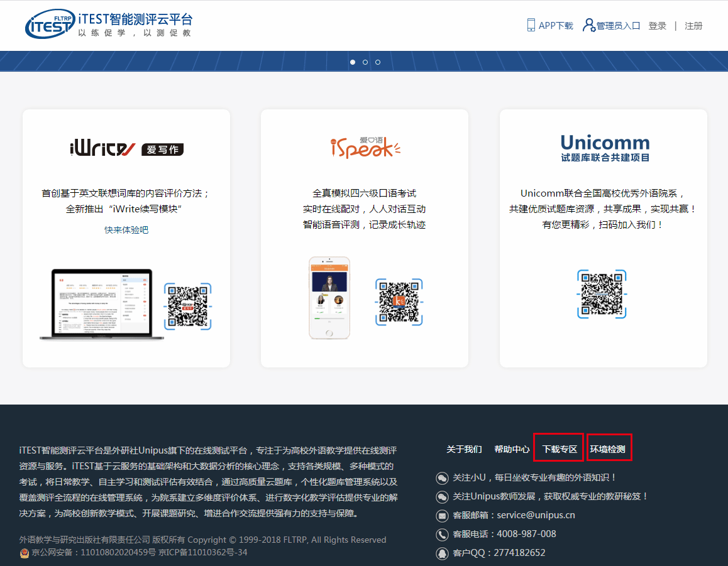
Task: Switch to the third carousel slide dot
Action: (x=378, y=62)
